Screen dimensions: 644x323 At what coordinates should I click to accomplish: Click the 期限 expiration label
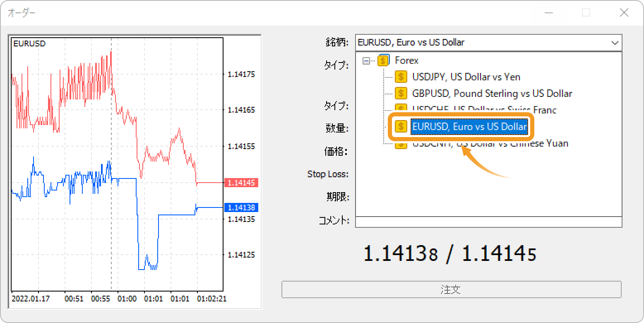pyautogui.click(x=338, y=197)
